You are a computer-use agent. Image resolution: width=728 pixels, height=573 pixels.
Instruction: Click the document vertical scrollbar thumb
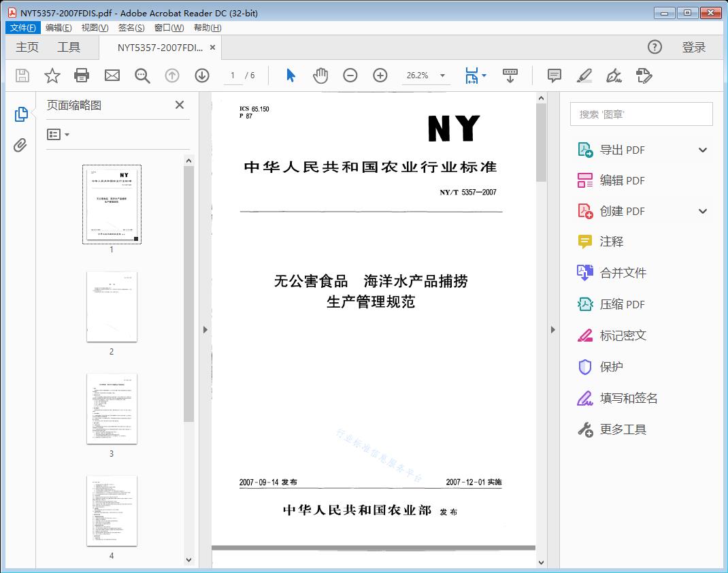541,143
